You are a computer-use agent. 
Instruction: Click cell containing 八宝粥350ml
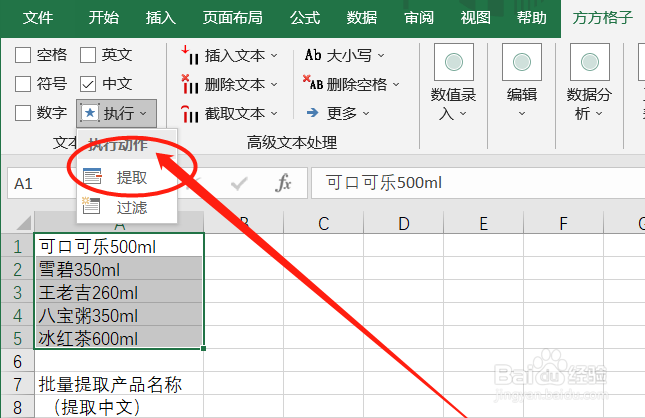point(119,315)
